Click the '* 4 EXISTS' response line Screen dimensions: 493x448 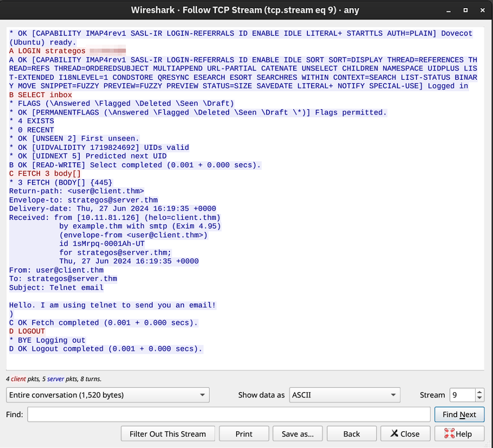click(x=31, y=121)
